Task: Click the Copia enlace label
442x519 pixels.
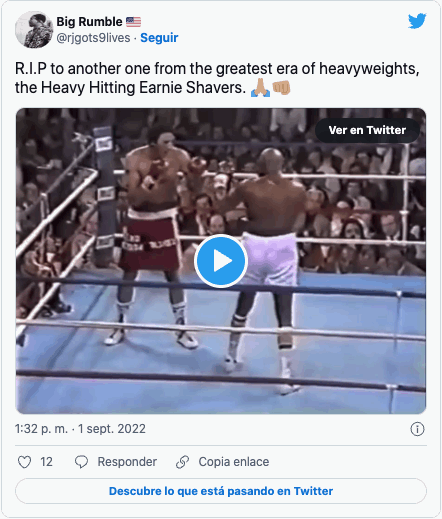Action: point(234,462)
